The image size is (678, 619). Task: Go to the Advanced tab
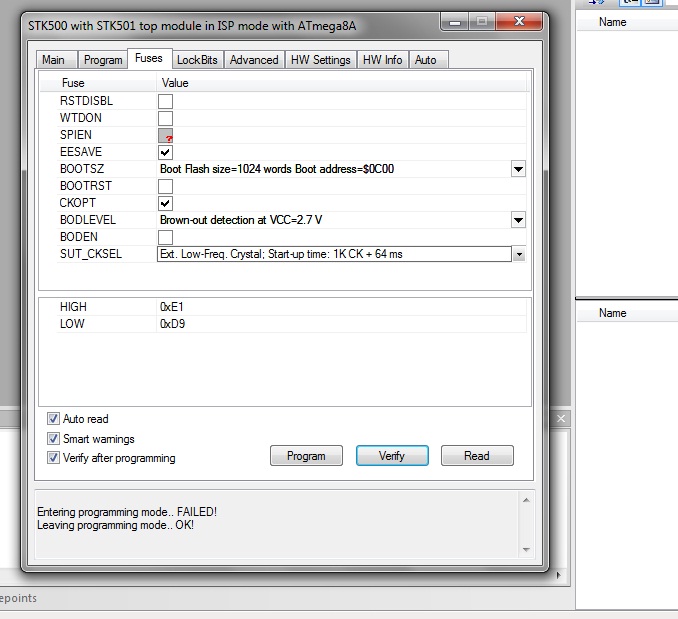(x=254, y=60)
